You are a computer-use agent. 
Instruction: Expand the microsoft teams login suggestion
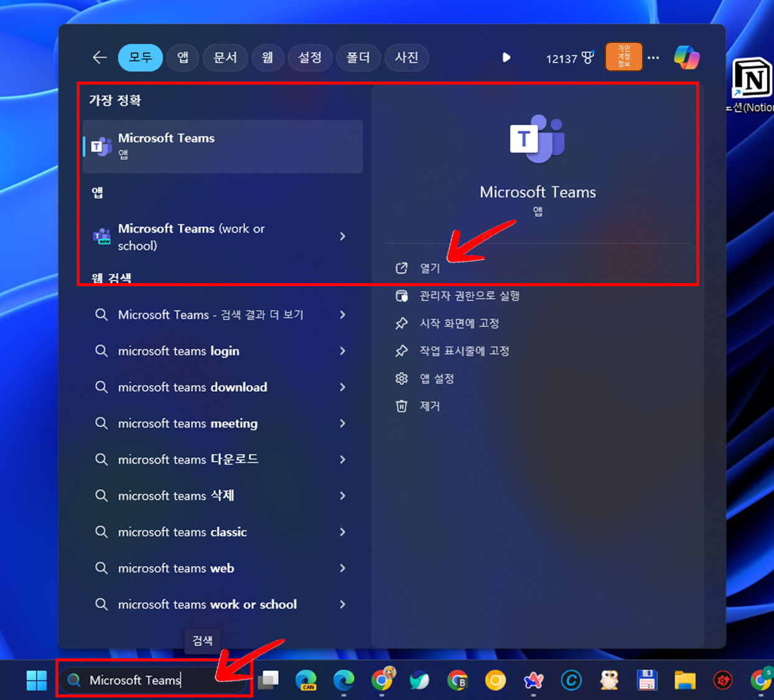click(179, 351)
